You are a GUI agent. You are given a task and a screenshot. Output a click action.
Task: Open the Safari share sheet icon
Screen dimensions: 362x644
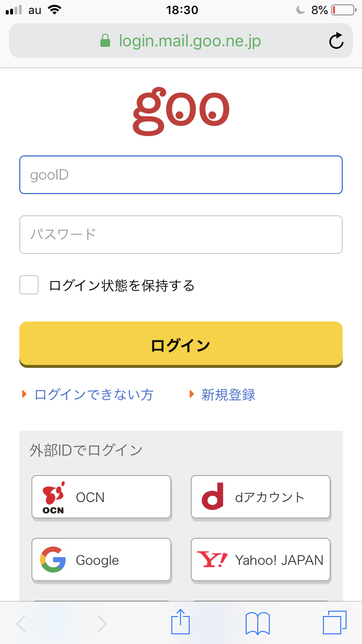coord(181,622)
